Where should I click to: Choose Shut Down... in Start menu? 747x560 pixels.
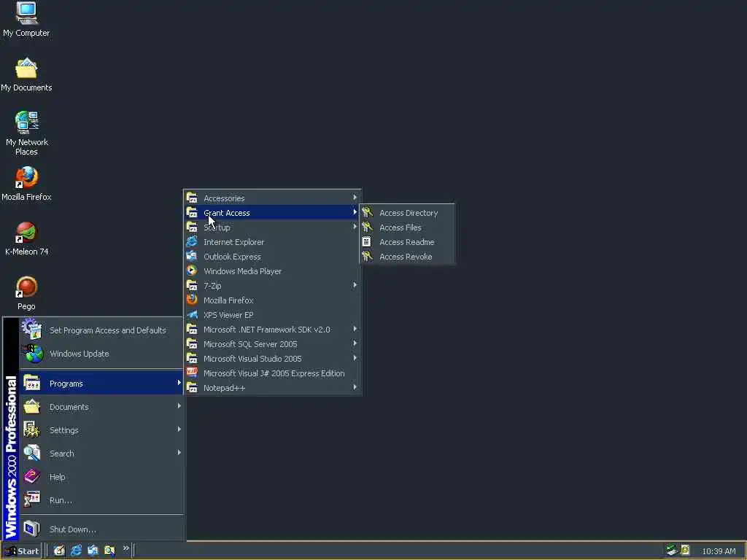tap(101, 529)
